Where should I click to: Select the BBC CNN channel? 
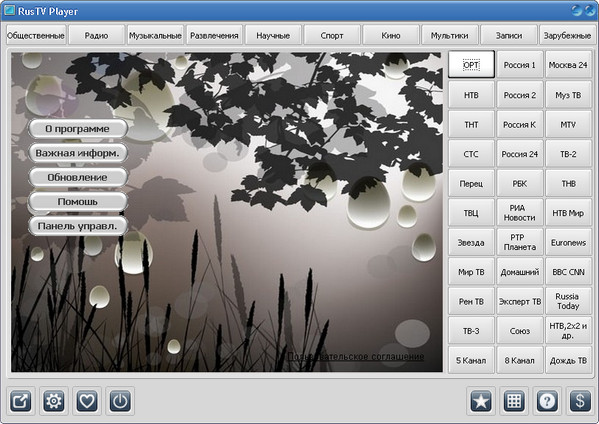568,272
